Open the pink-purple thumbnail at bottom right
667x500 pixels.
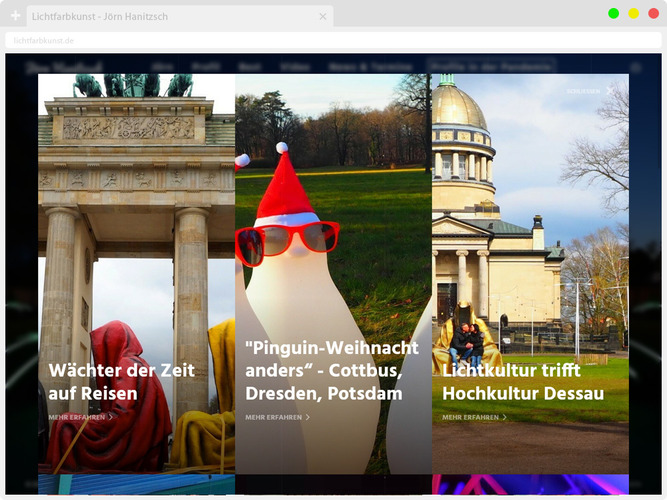pyautogui.click(x=530, y=485)
